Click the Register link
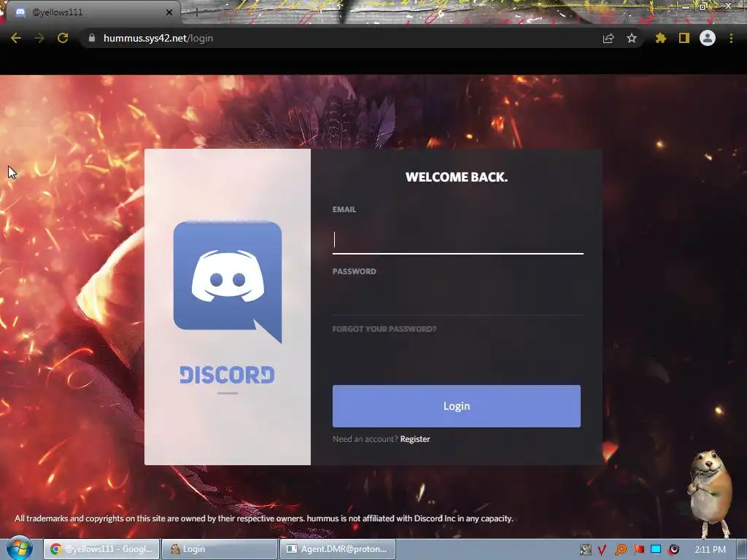Viewport: 747px width, 560px height. click(x=415, y=439)
